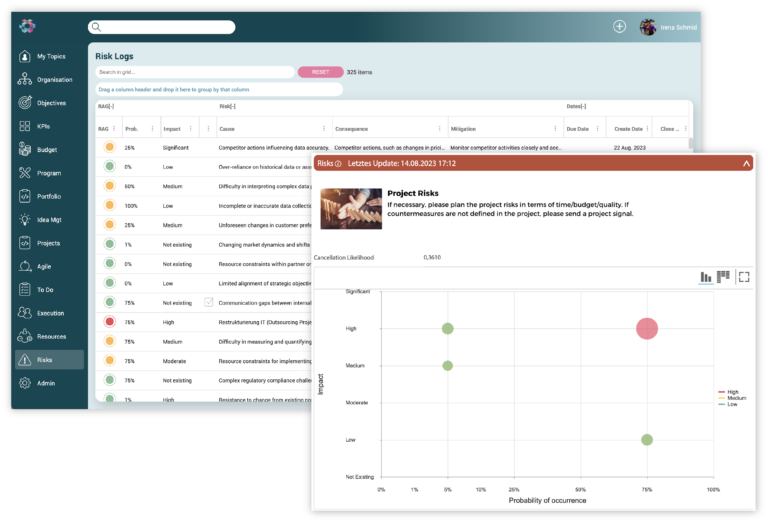This screenshot has height=523, width=768.
Task: Click the Risks panel info icon
Action: pyautogui.click(x=338, y=163)
